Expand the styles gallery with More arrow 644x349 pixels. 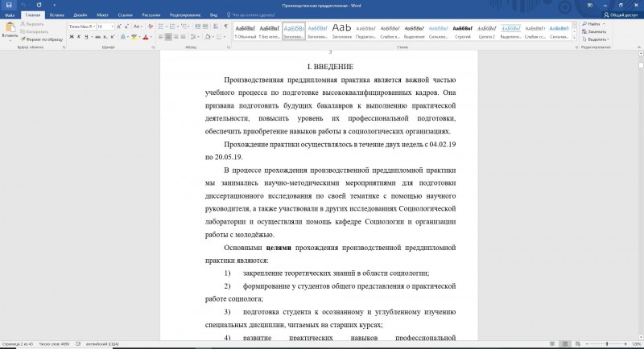(x=574, y=38)
